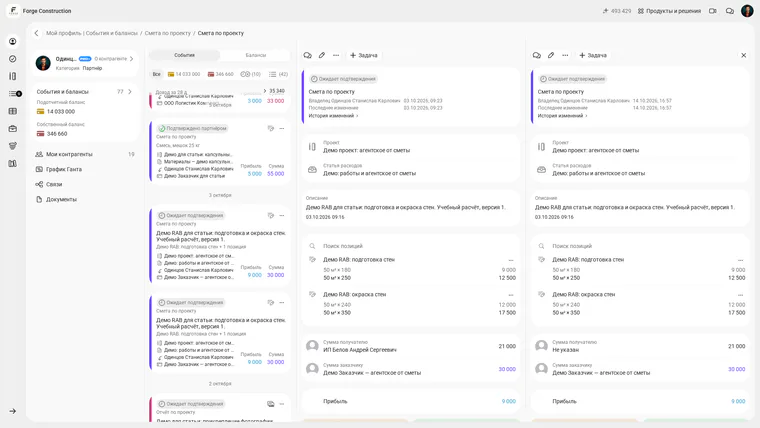This screenshot has height=428, width=760.
Task: Open the events list icon with badge
Action: click(x=15, y=94)
